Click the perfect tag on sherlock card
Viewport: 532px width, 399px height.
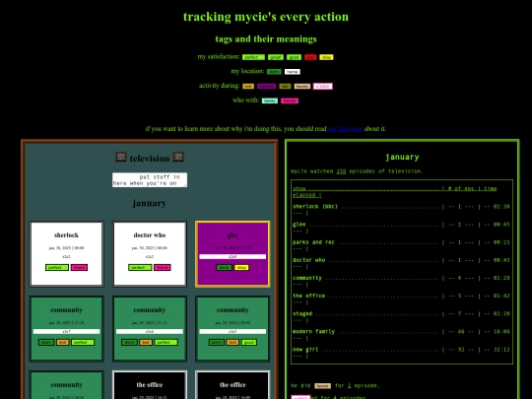point(57,267)
